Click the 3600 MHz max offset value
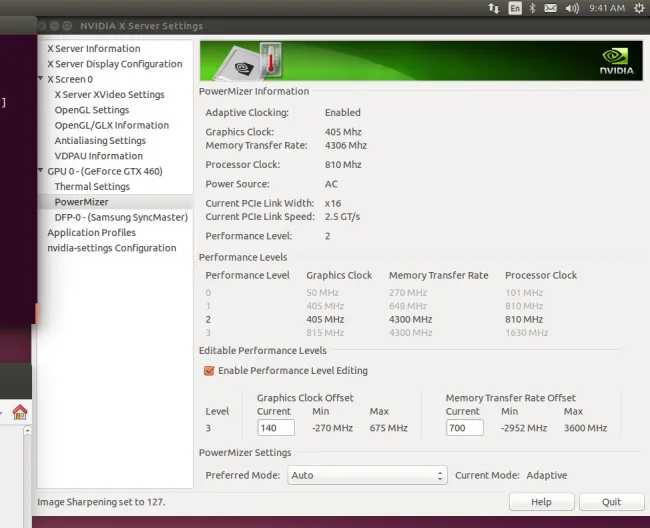This screenshot has height=528, width=650. coord(585,428)
